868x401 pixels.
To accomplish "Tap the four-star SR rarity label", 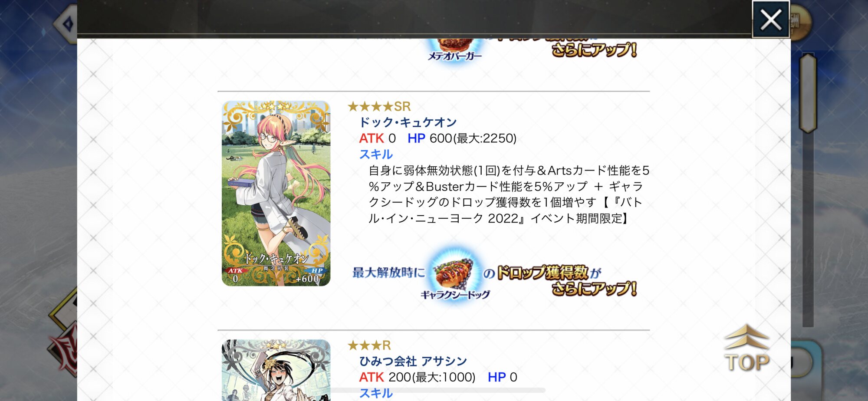I will 379,106.
